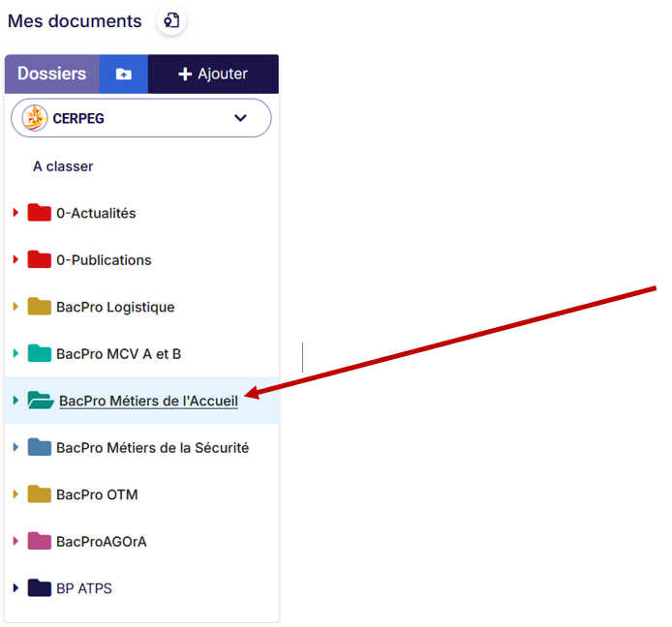Click the red 0-Actualités folder icon
672x627 pixels.
click(x=40, y=213)
